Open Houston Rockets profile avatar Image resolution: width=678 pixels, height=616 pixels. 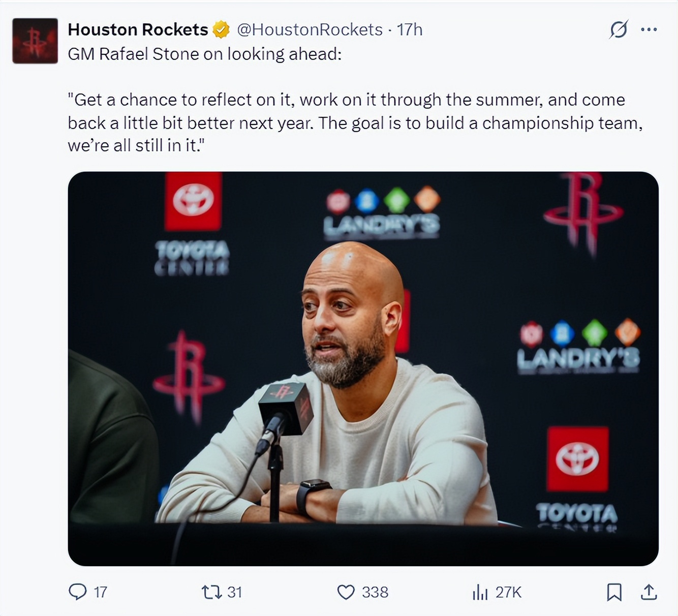tap(35, 41)
